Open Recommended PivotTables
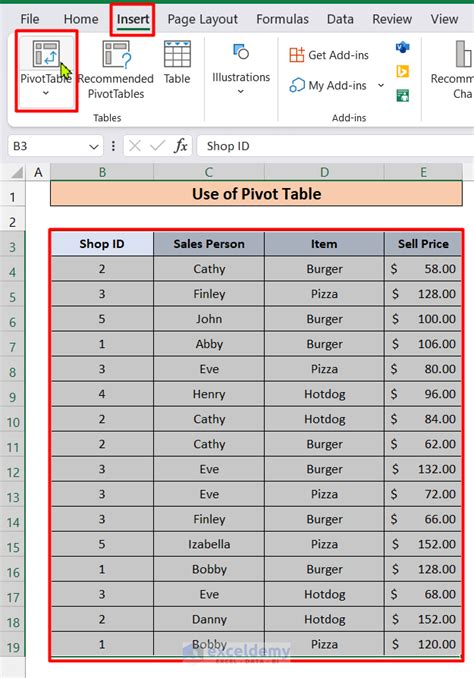Image resolution: width=474 pixels, height=678 pixels. [x=116, y=70]
